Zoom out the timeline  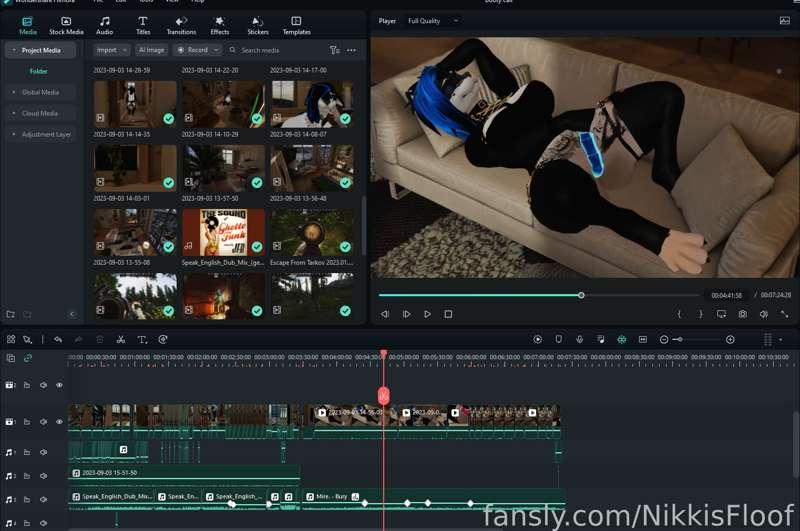tap(664, 339)
